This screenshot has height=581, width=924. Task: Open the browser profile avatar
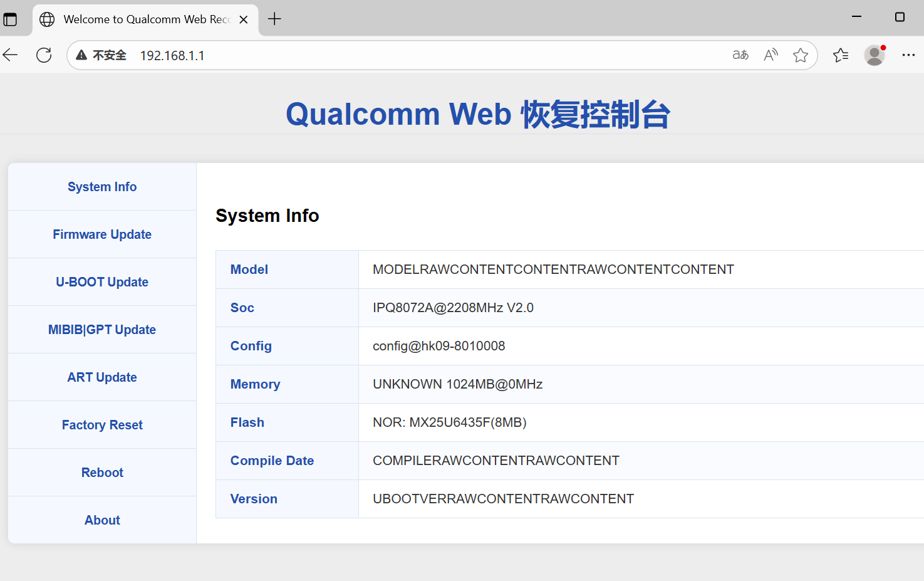click(875, 55)
